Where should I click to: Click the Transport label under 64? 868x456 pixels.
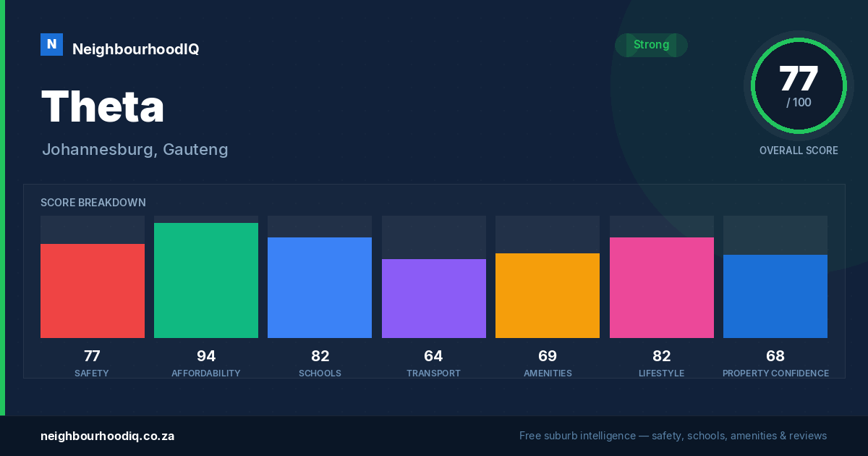pyautogui.click(x=433, y=373)
